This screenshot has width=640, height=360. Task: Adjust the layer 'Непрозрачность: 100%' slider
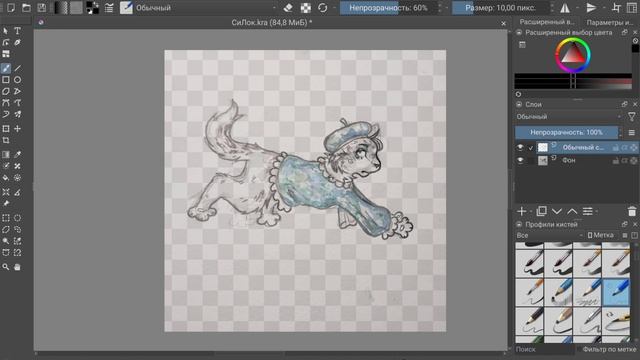click(566, 132)
